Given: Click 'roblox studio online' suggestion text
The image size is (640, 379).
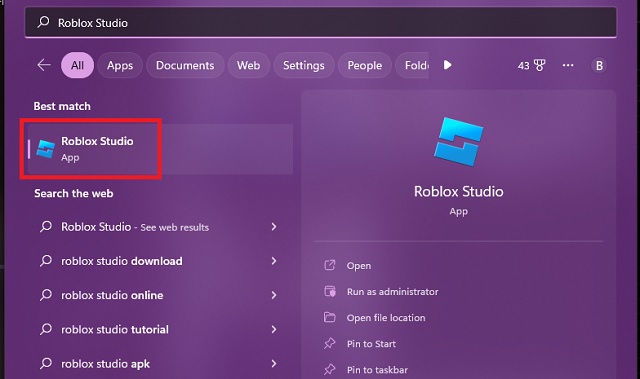Looking at the screenshot, I should click(x=112, y=295).
